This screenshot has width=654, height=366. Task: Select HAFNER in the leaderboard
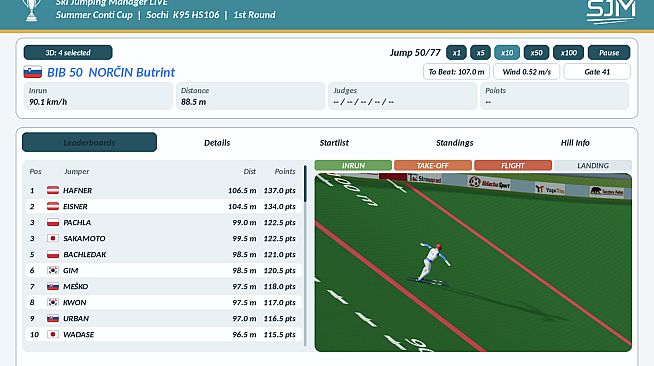tap(164, 190)
